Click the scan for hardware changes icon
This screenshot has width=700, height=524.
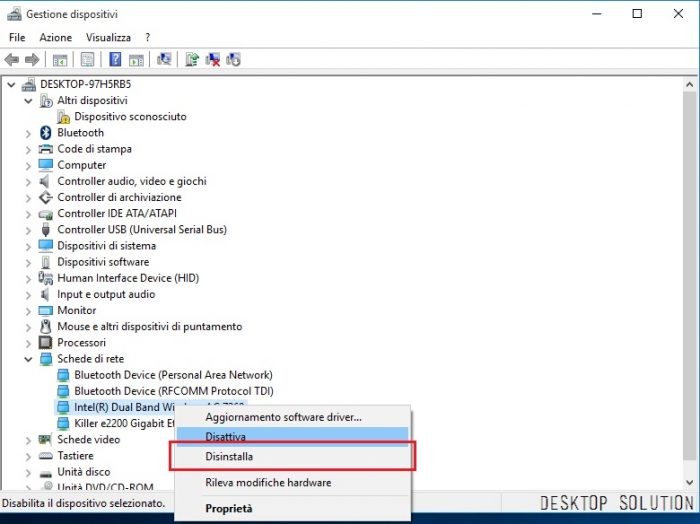164,59
